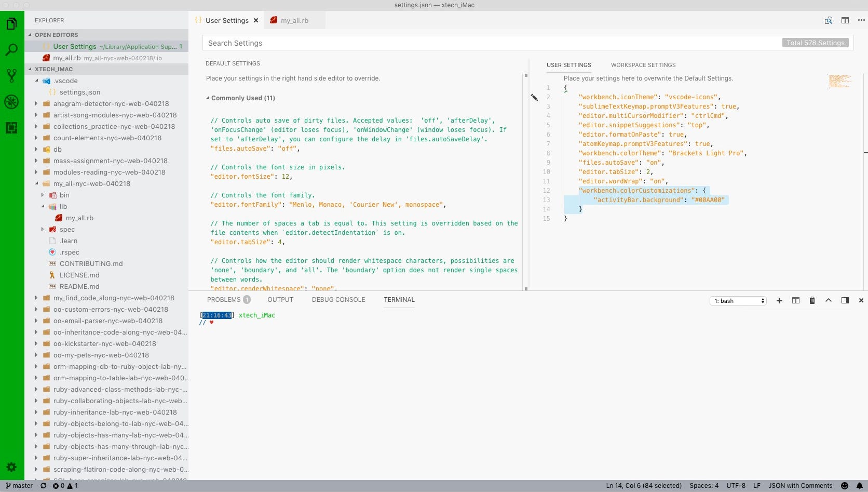This screenshot has width=868, height=492.
Task: Kill the terminal using the trash icon
Action: click(x=812, y=300)
